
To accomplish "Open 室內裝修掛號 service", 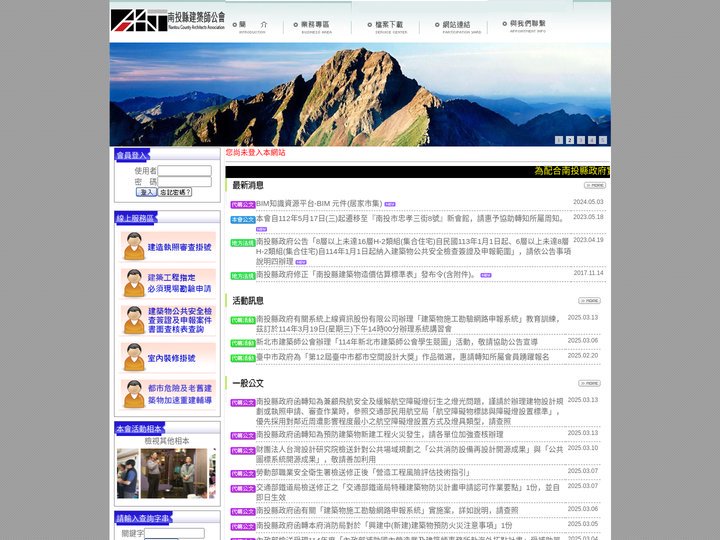I will click(168, 357).
